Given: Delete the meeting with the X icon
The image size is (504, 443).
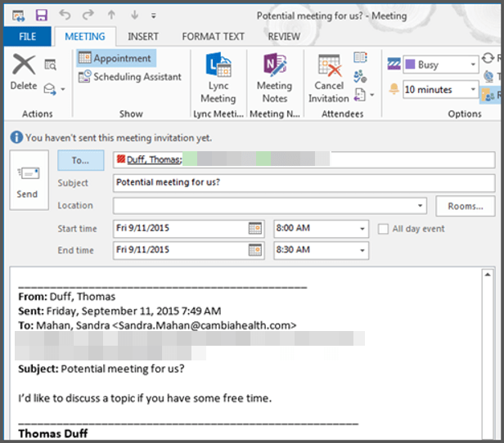Looking at the screenshot, I should (24, 73).
